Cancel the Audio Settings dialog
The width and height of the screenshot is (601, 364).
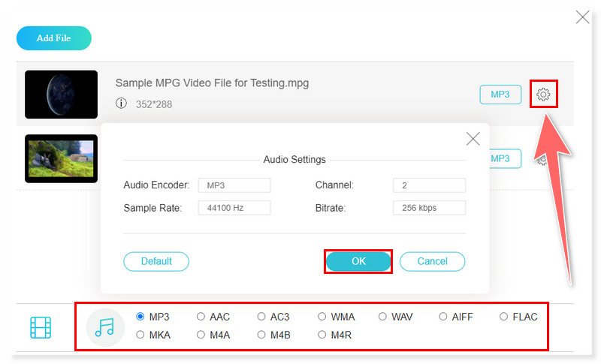pyautogui.click(x=433, y=261)
